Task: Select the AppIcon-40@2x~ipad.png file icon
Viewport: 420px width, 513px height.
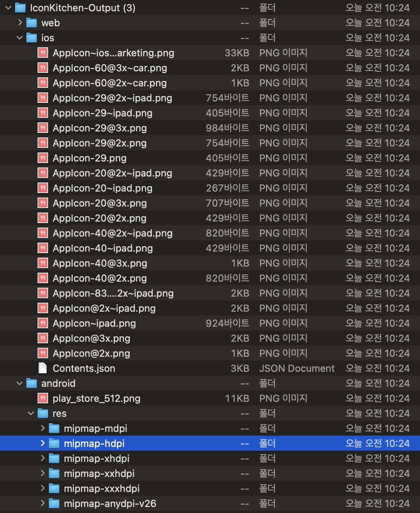Action: tap(43, 233)
